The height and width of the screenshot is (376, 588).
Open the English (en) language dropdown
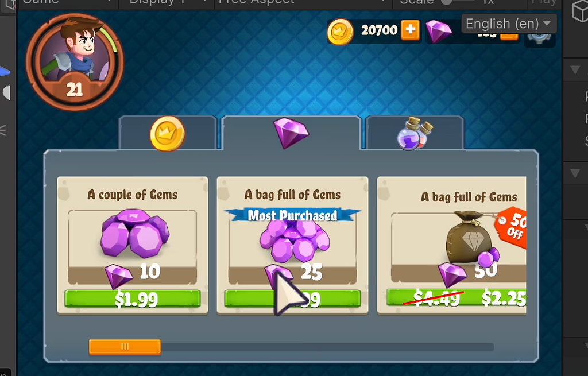[x=509, y=24]
